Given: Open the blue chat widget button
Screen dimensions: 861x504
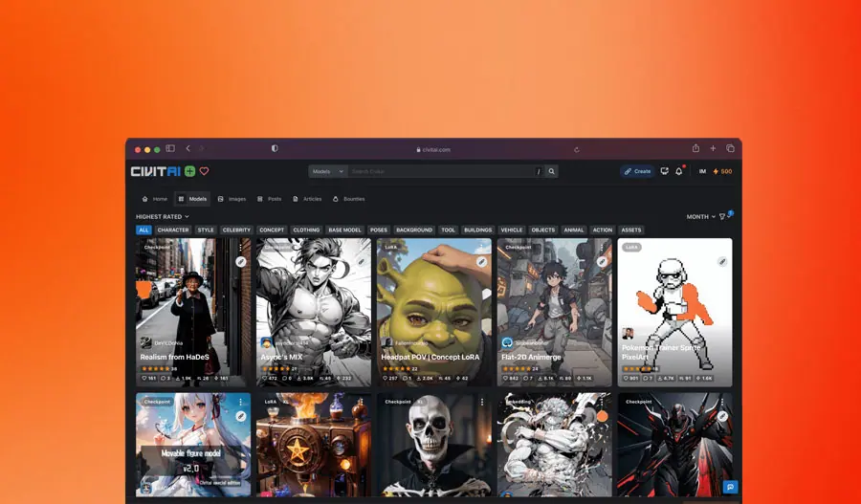Looking at the screenshot, I should click(730, 487).
